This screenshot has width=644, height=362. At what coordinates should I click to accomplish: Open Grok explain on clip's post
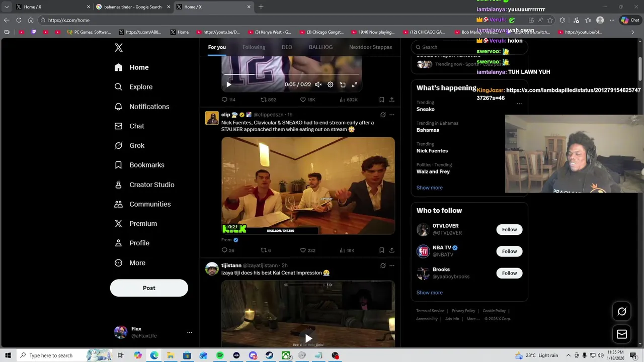tap(383, 115)
